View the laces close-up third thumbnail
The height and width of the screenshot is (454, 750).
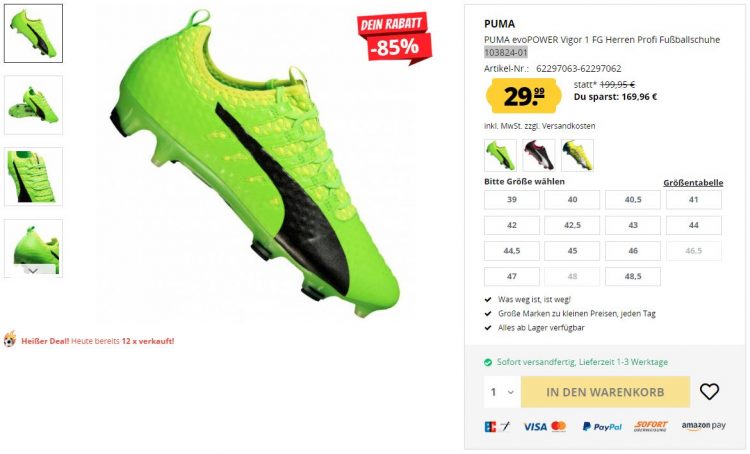coord(33,177)
